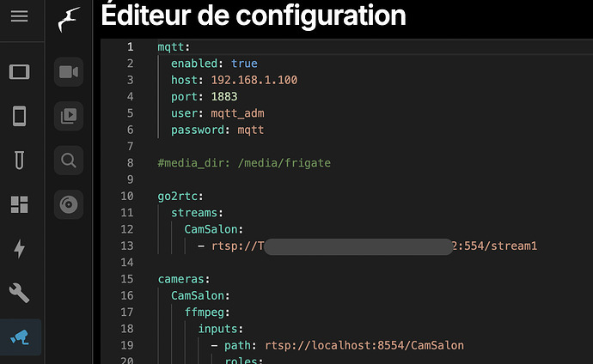Click the wrench tools icon

point(20,294)
